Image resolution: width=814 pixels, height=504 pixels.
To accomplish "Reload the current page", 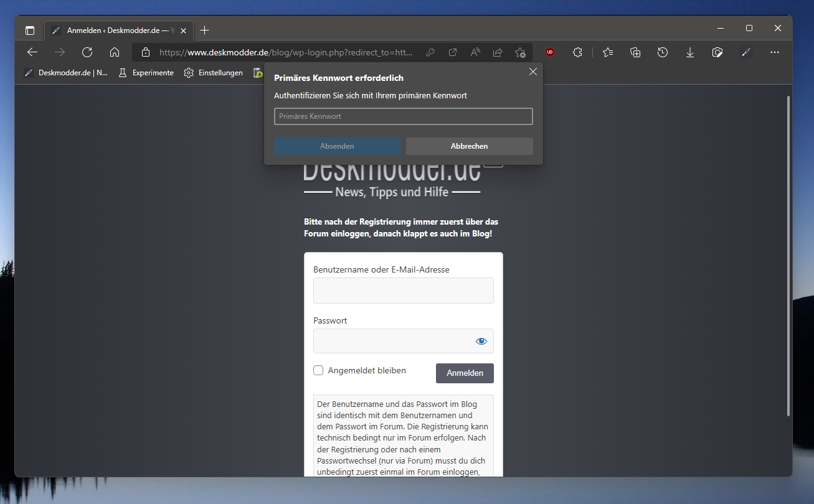I will point(87,52).
